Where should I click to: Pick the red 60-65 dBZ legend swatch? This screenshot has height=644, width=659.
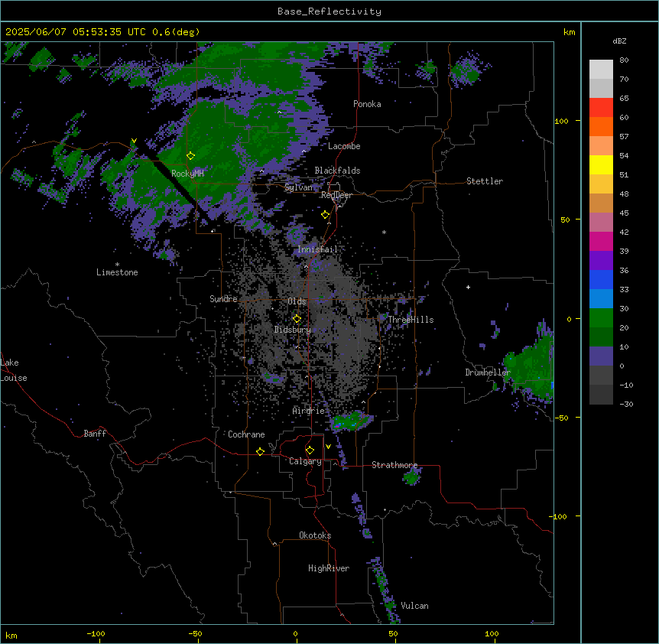[x=601, y=108]
